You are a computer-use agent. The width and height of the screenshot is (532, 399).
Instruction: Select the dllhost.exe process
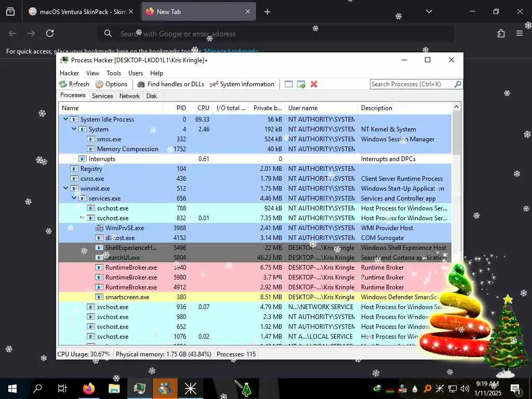click(x=255, y=238)
